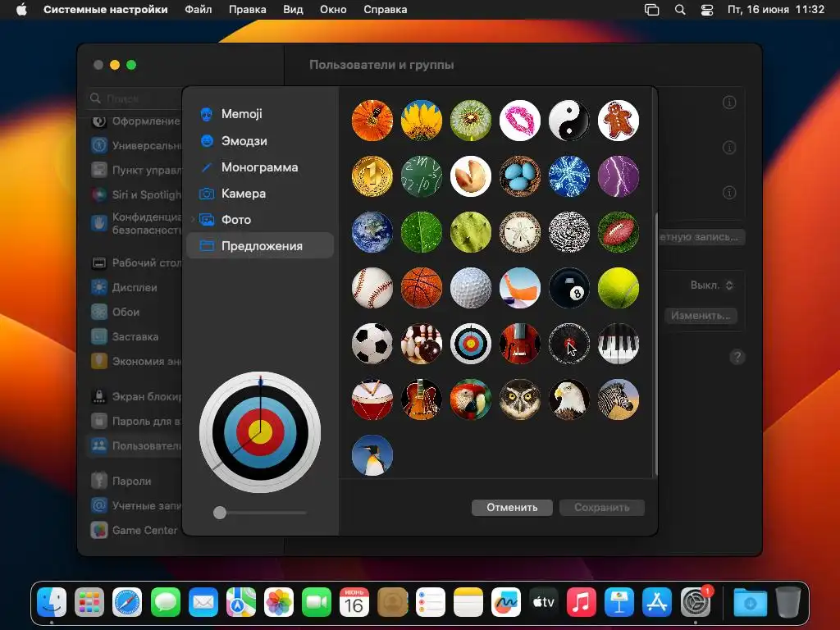Click the Отменить button
840x630 pixels.
[x=512, y=507]
